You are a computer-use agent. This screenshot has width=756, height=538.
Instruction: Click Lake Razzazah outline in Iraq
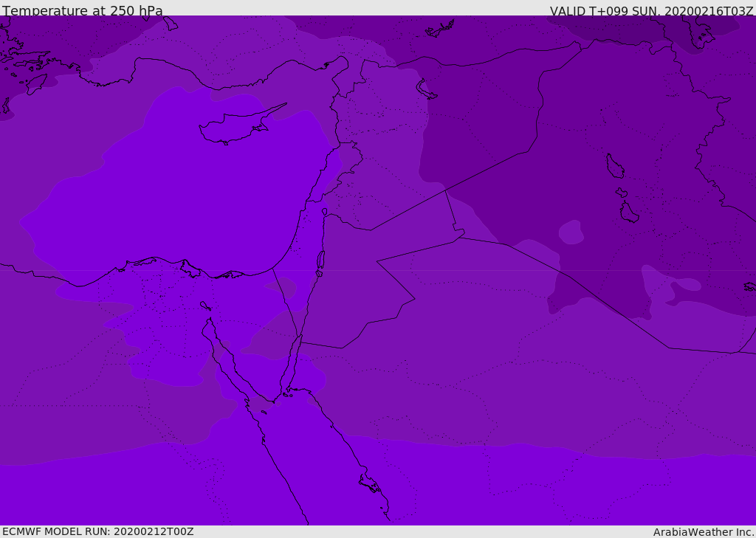(x=629, y=213)
